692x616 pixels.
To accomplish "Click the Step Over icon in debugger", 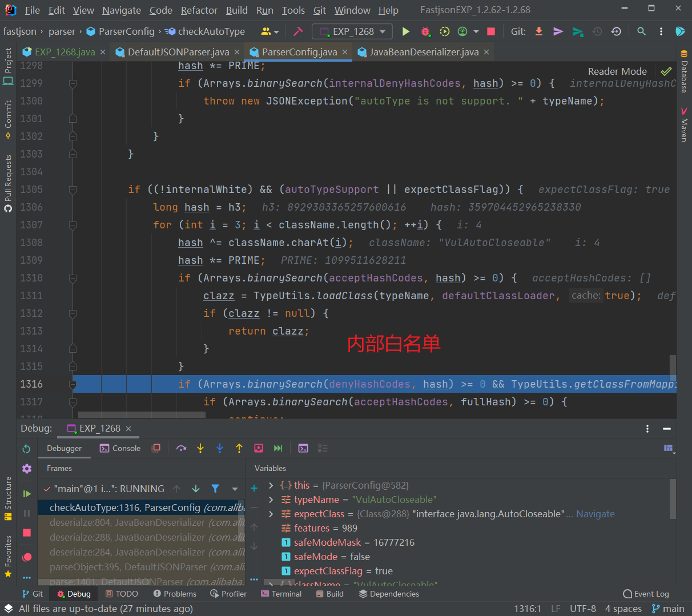I will [x=181, y=448].
